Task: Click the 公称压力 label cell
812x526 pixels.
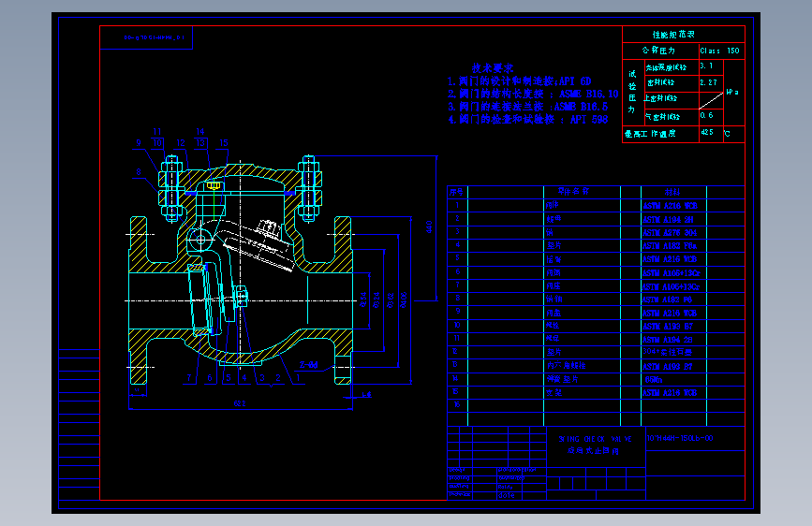Action: pyautogui.click(x=658, y=51)
